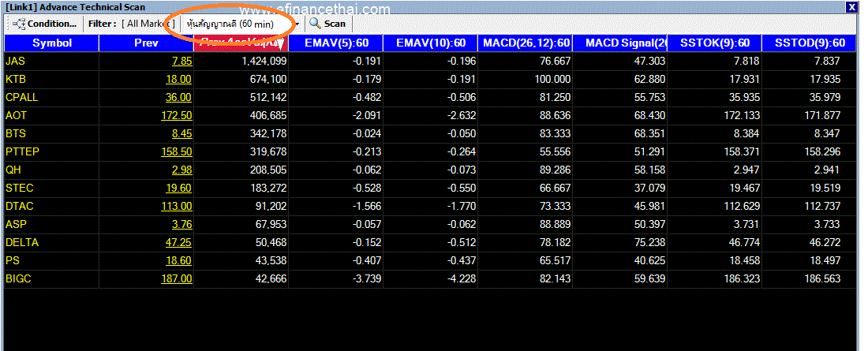Open the 8.45 price link for BTS
Viewport: 868px width, 351px height.
coord(181,133)
